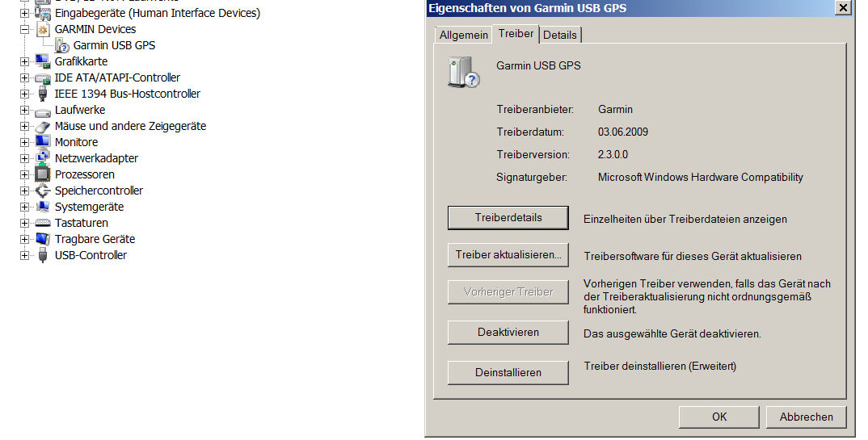The height and width of the screenshot is (440, 868).
Task: Expand the Tastaturen node
Action: (x=24, y=224)
